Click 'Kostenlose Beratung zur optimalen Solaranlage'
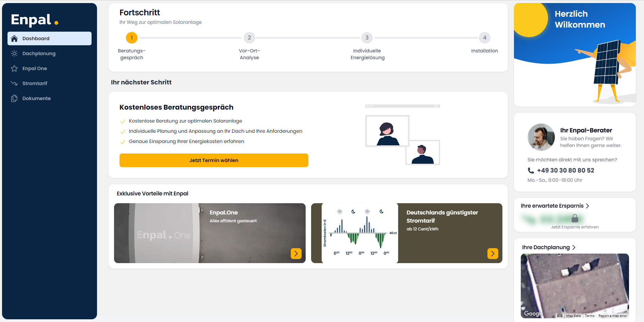The width and height of the screenshot is (644, 322). pyautogui.click(x=186, y=121)
